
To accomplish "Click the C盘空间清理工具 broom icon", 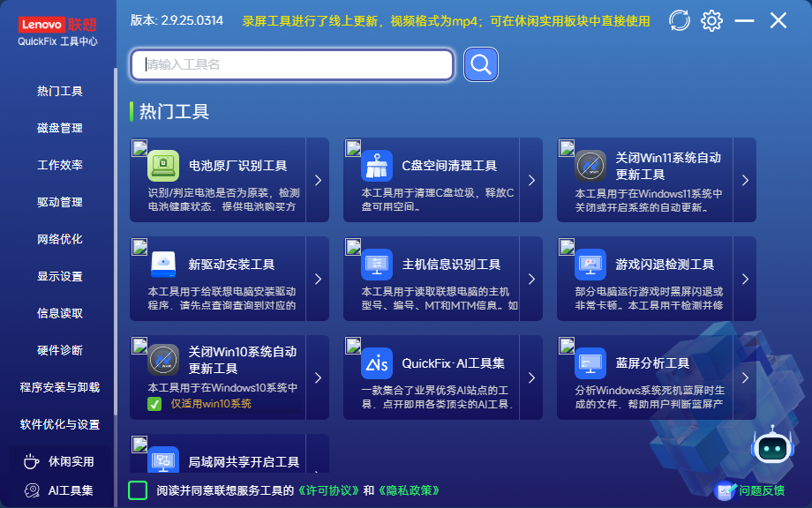I will coord(377,166).
